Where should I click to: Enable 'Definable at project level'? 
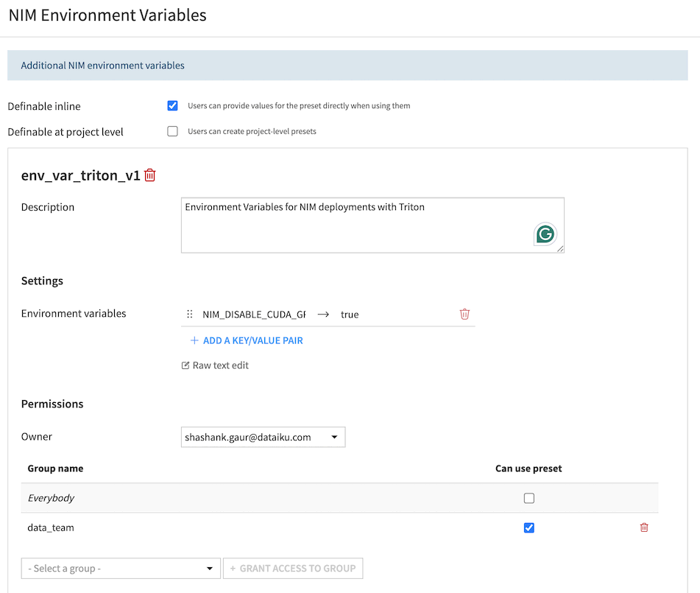click(x=172, y=131)
